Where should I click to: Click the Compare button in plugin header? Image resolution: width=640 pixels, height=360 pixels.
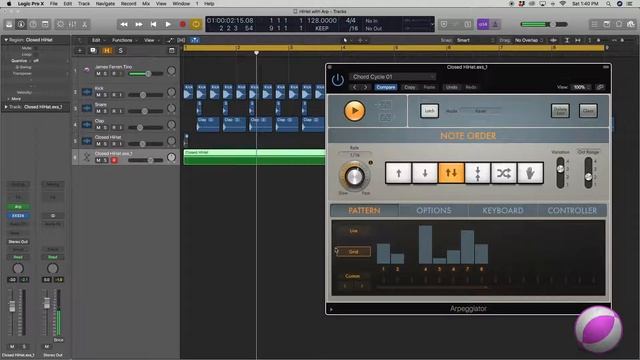click(386, 87)
